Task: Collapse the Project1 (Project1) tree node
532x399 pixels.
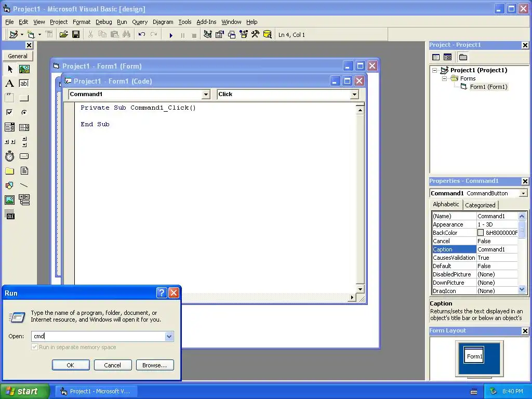Action: tap(435, 71)
